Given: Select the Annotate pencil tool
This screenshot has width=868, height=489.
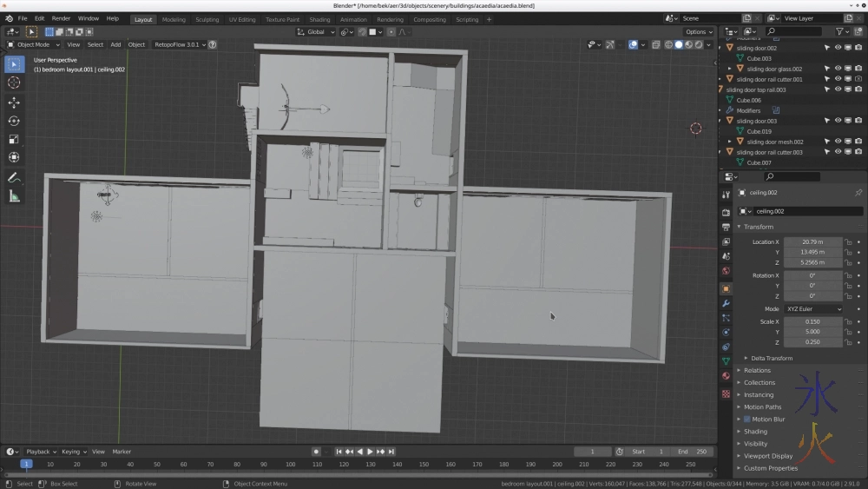Looking at the screenshot, I should [x=14, y=177].
